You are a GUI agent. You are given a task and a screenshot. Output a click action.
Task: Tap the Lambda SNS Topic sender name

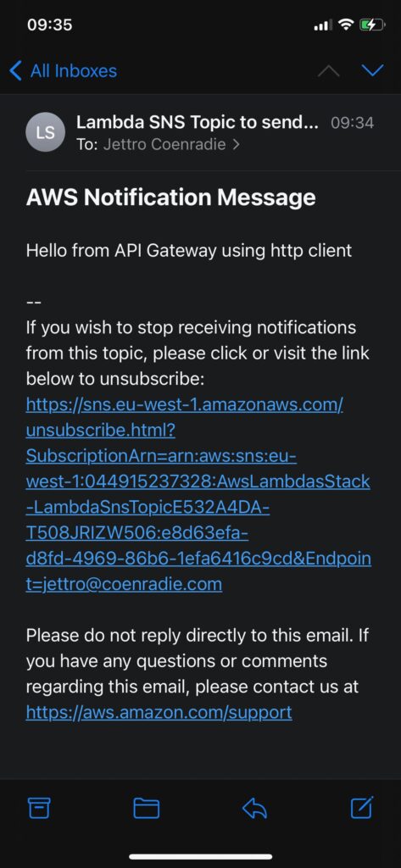tap(198, 122)
